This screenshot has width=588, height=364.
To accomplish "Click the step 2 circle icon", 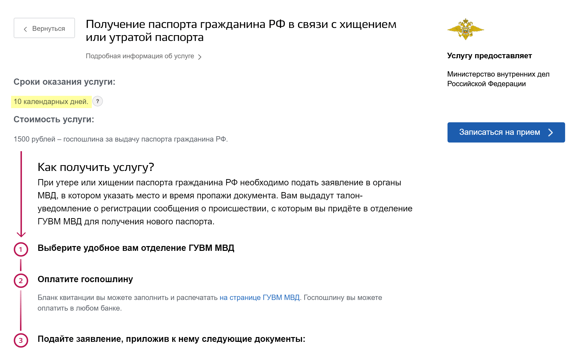I will tap(21, 280).
